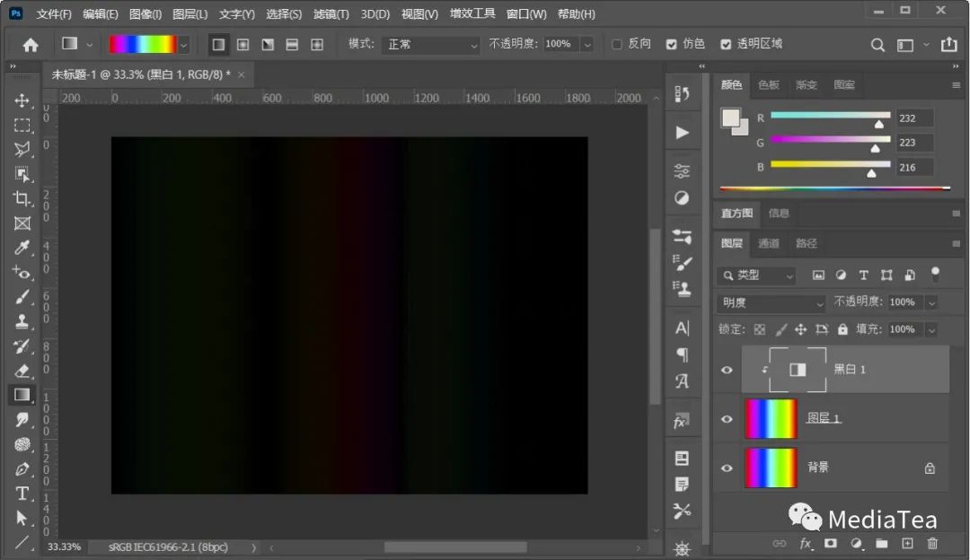Open the options bar 不透明度 dropdown
The width and height of the screenshot is (970, 560).
point(587,45)
